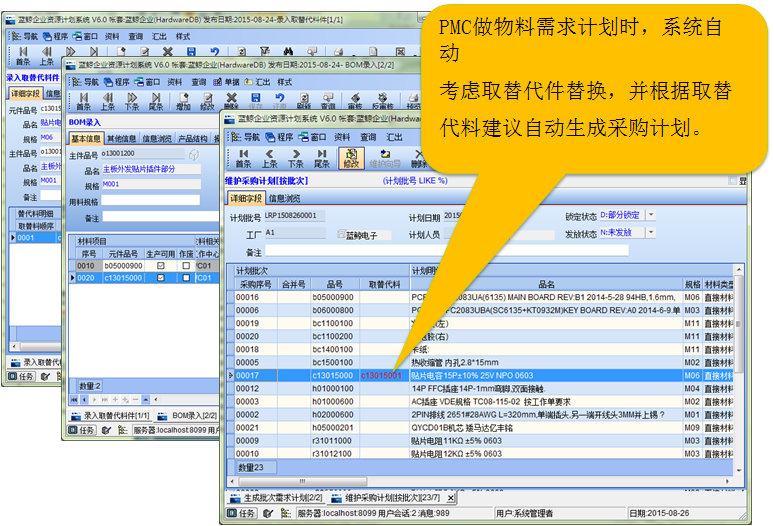Screen dimensions: 774x526
Task: Switch to 其他信息 tab in BOM录入
Action: (121, 139)
